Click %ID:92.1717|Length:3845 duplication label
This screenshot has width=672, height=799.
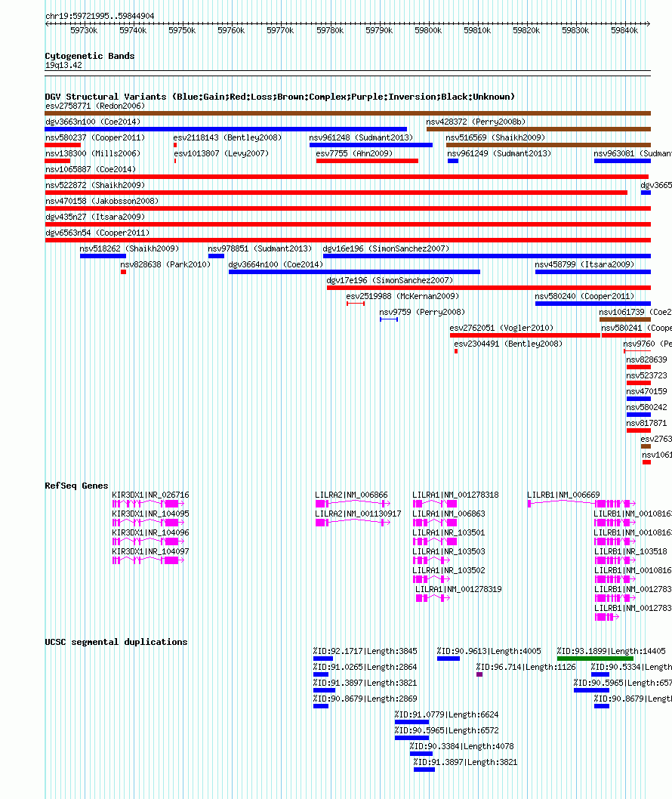[x=365, y=651]
